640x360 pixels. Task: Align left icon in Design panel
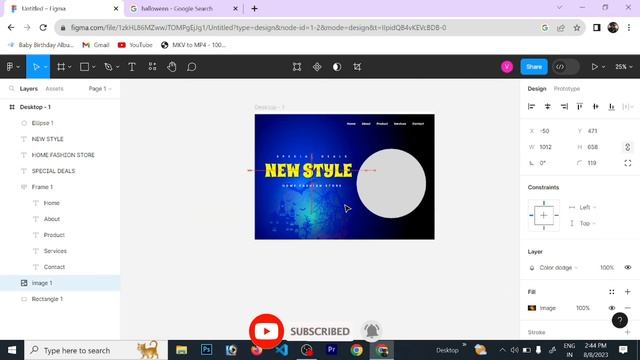[x=531, y=107]
